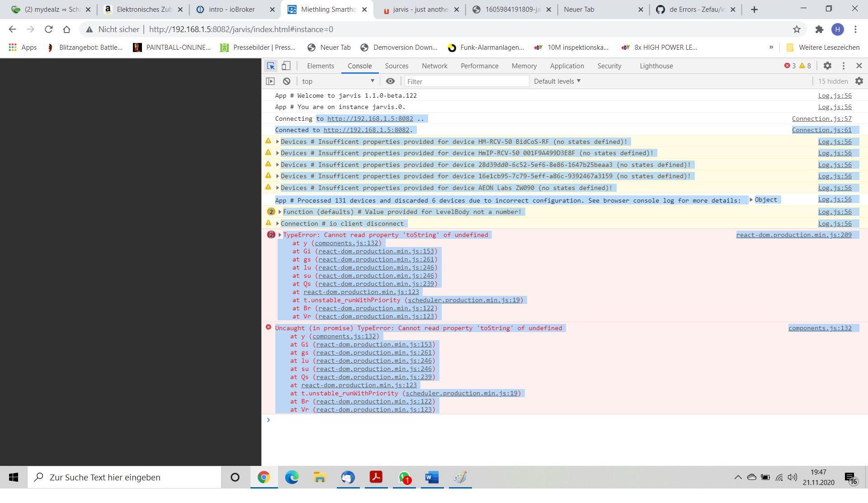Open DevTools settings gear

click(x=827, y=66)
